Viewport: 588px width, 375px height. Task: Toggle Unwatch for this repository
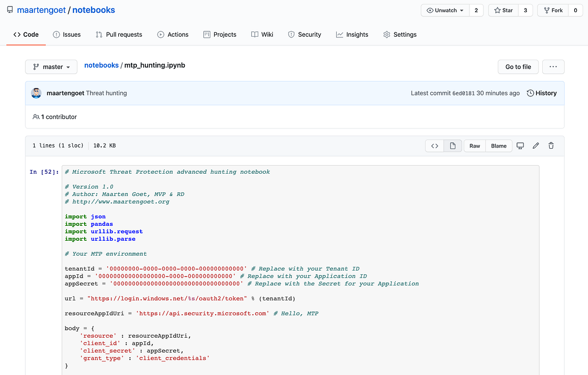click(441, 10)
